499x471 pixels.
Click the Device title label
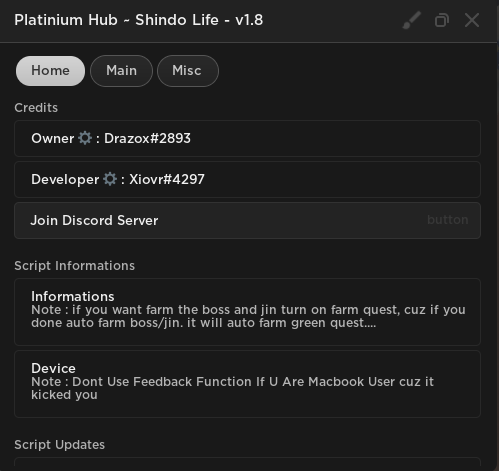tap(53, 368)
